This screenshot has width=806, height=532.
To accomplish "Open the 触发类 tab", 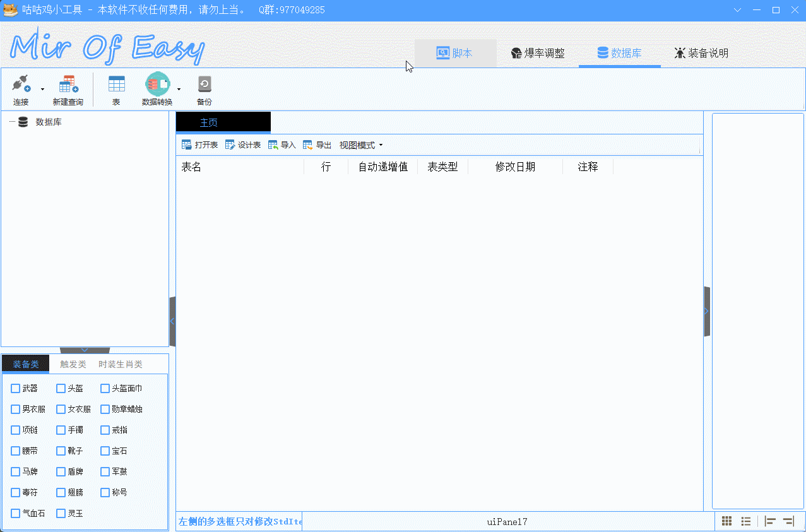I will click(73, 364).
